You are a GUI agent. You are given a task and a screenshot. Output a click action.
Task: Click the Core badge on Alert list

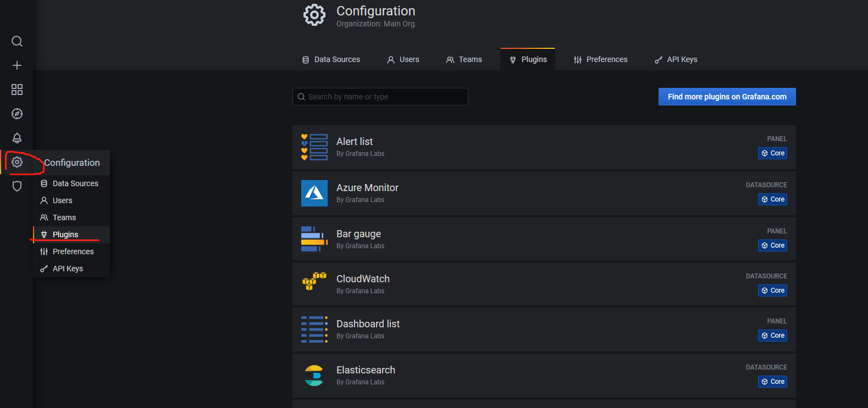[x=772, y=153]
